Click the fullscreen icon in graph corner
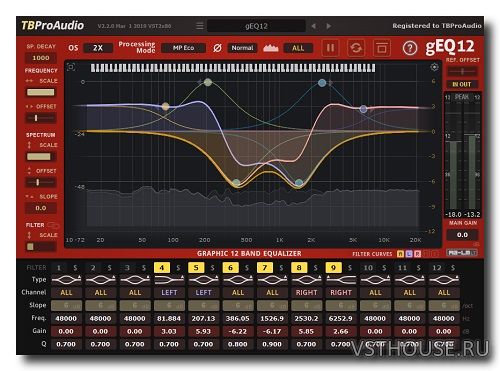 pos(71,67)
